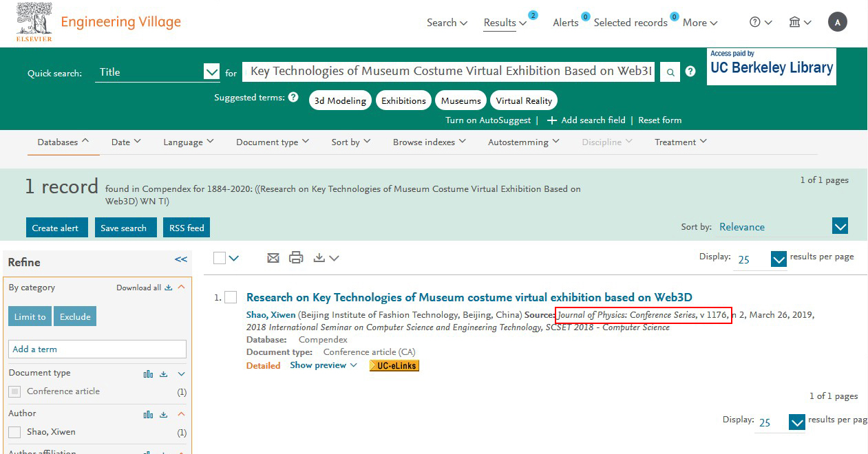Collapse the Author facet chevron
This screenshot has width=868, height=454.
(x=182, y=414)
